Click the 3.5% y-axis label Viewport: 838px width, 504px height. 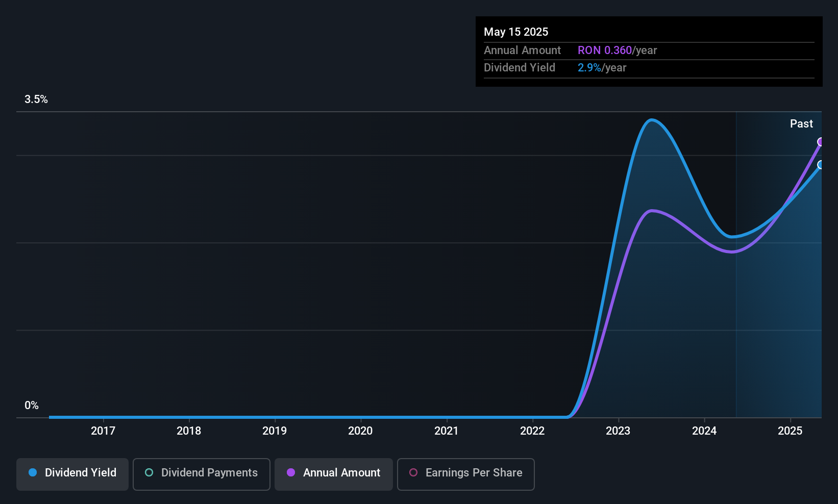36,99
